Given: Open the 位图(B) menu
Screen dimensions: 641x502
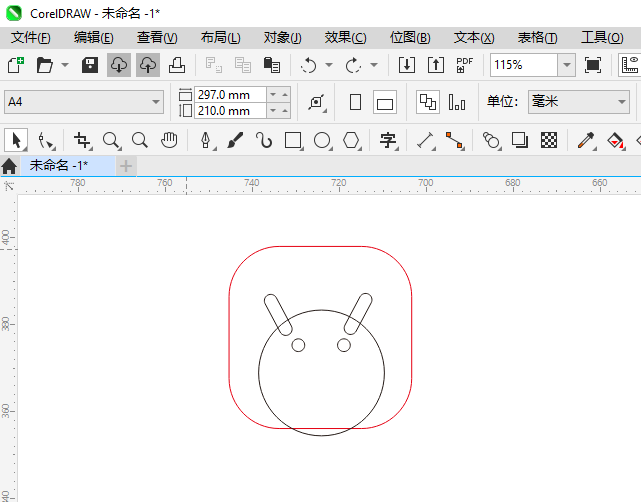Looking at the screenshot, I should click(x=410, y=38).
